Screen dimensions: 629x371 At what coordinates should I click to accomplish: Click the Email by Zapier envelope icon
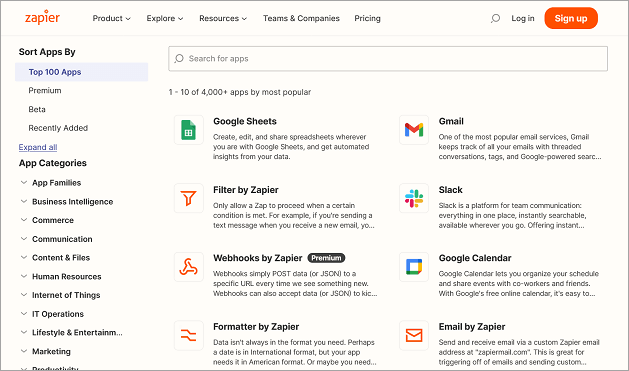point(414,335)
